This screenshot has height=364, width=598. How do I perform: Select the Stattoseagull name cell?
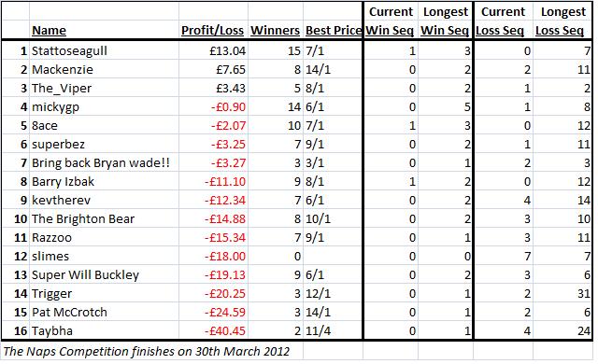point(104,50)
